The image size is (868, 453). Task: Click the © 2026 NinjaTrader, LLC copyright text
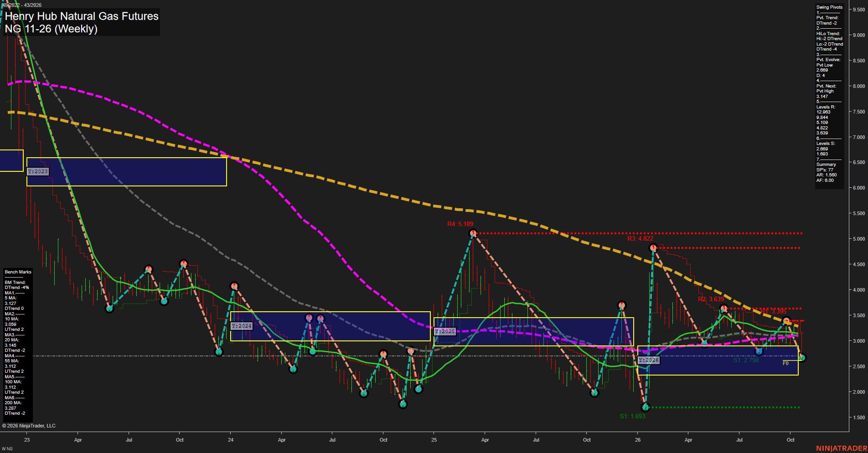point(29,426)
